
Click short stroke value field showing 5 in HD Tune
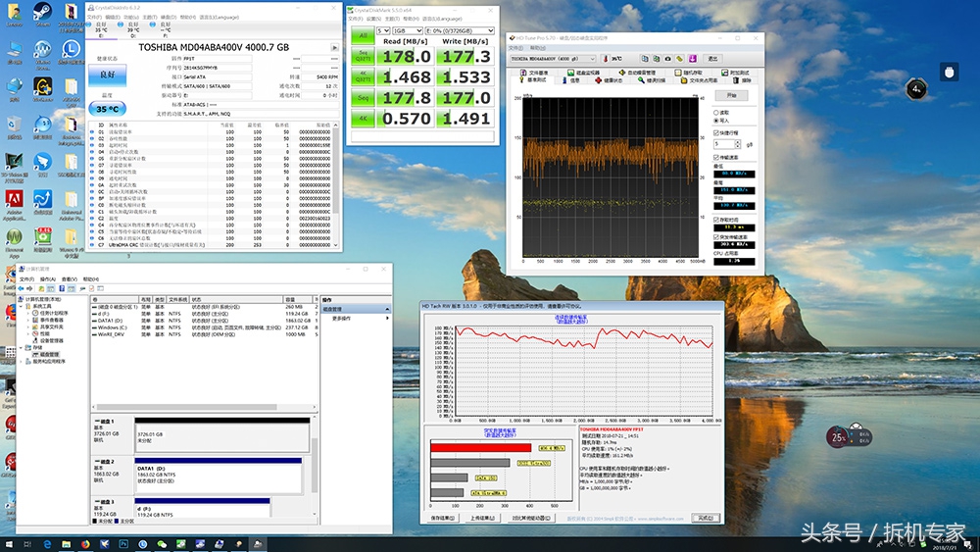click(x=724, y=144)
